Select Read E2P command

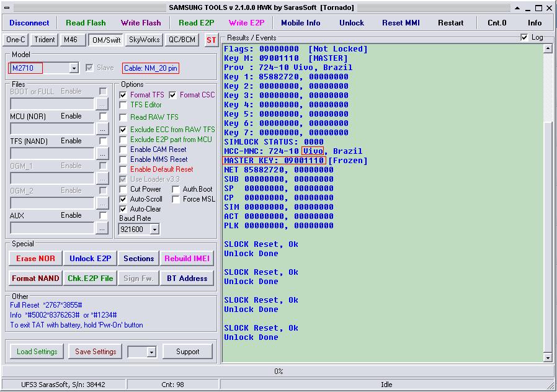pos(196,23)
